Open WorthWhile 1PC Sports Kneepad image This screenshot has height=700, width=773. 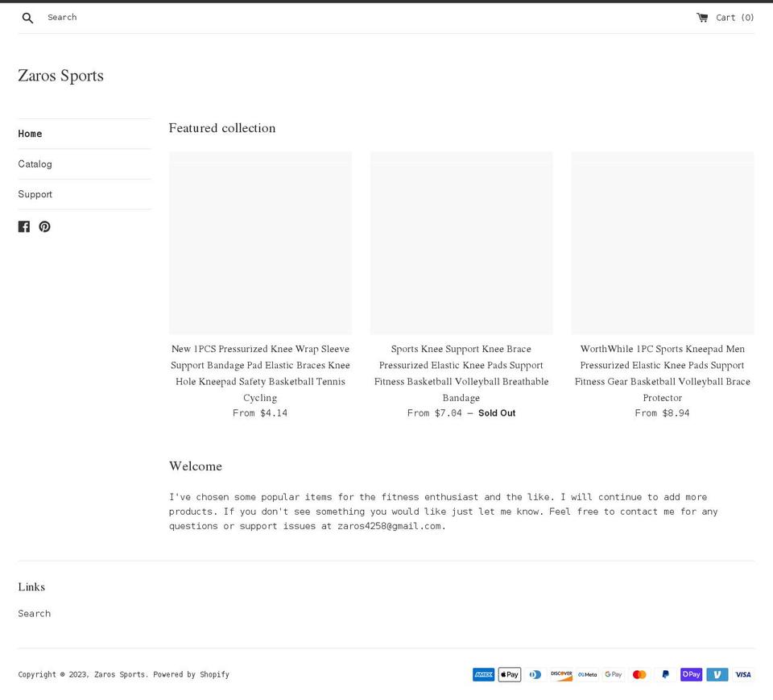663,243
